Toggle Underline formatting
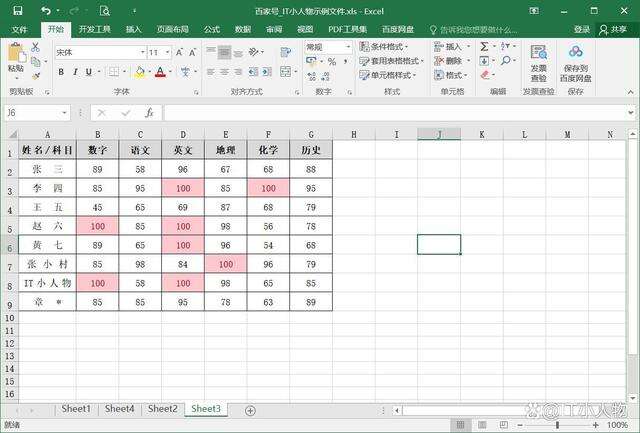The height and width of the screenshot is (433, 640). click(x=89, y=72)
